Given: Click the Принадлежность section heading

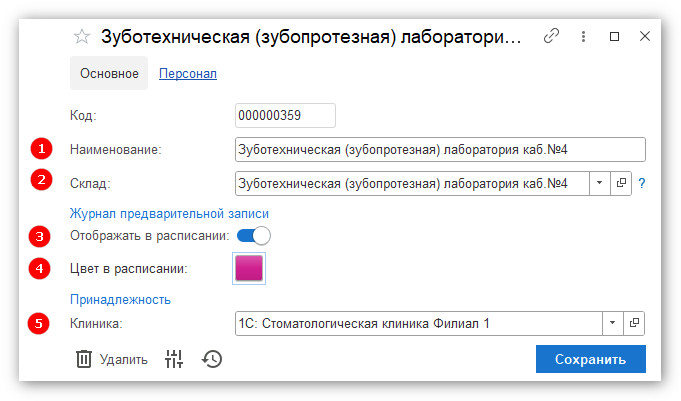Looking at the screenshot, I should pyautogui.click(x=120, y=300).
